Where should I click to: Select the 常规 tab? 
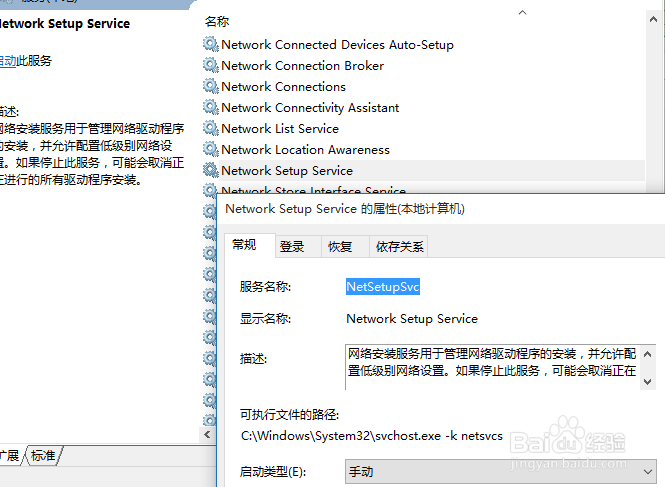point(245,245)
